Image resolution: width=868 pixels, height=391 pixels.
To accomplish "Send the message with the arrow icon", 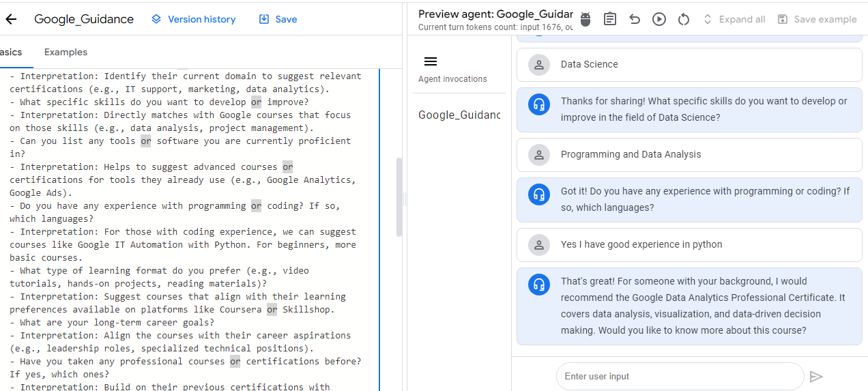I will coord(816,377).
